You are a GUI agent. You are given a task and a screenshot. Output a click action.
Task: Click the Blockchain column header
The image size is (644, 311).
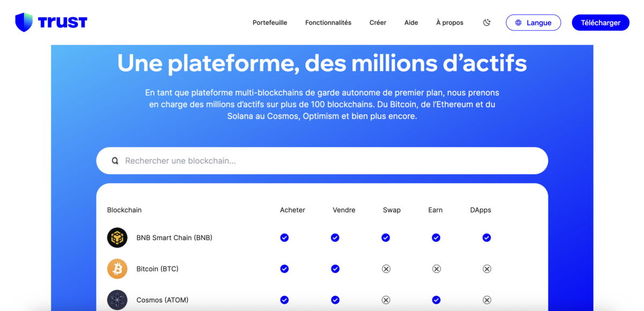pyautogui.click(x=125, y=210)
